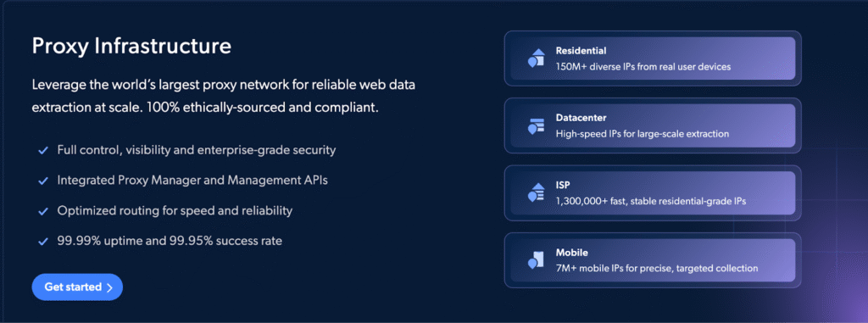Click '1,300,000+ fast, stable residential-grade IPs' text
The image size is (868, 323).
click(651, 201)
